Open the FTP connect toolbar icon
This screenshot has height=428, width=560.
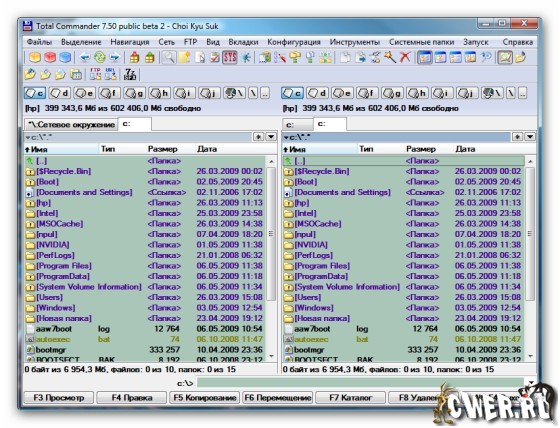pyautogui.click(x=95, y=74)
